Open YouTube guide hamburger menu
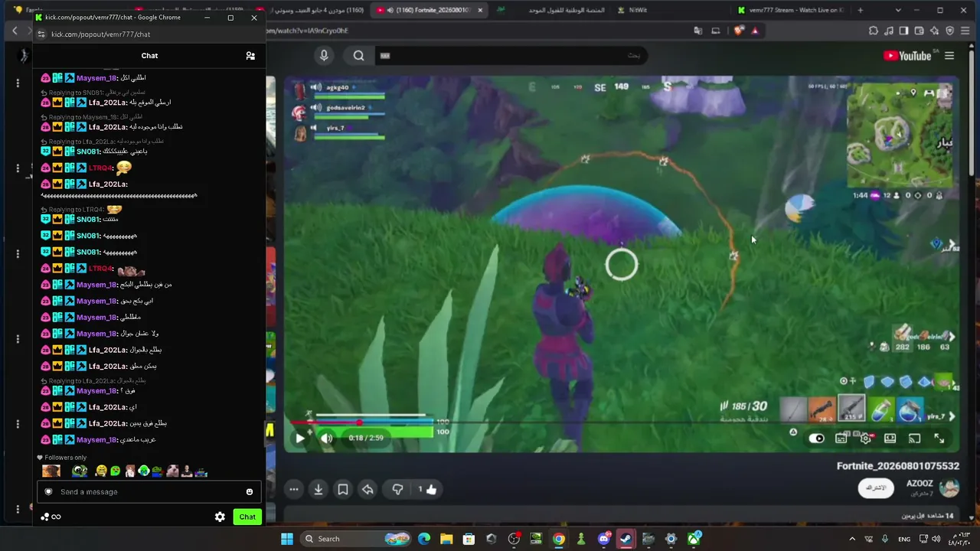Screen dimensions: 980x551 pyautogui.click(x=949, y=56)
